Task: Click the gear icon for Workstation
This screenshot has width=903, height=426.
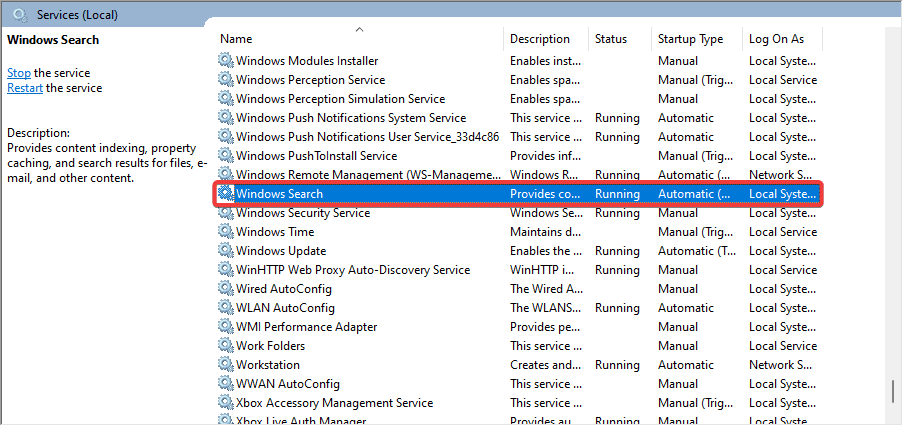Action: pos(225,364)
